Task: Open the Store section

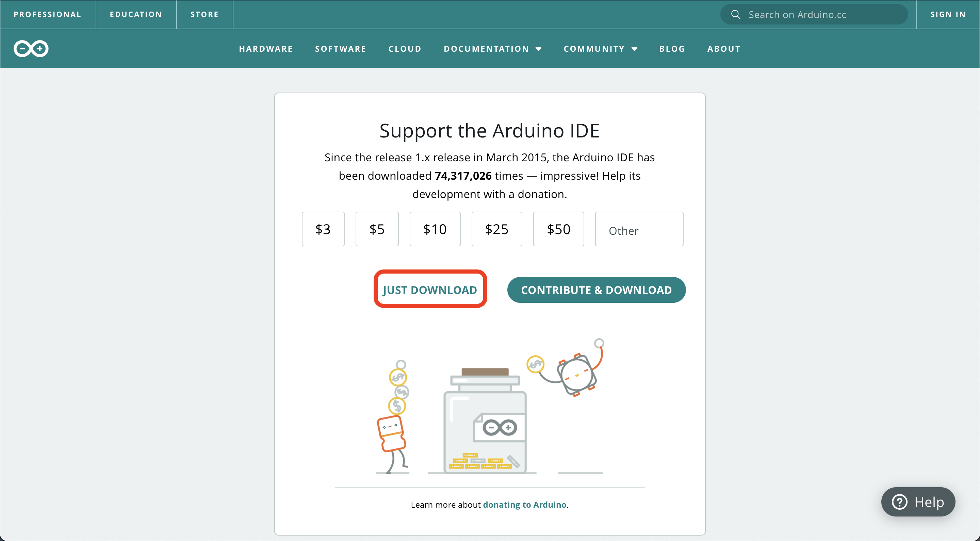Action: coord(205,14)
